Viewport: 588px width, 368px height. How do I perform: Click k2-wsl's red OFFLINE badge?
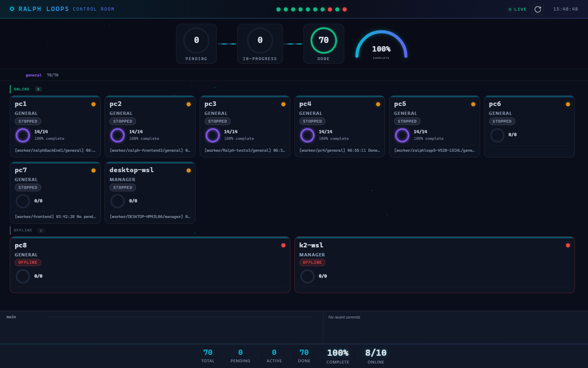pos(312,263)
